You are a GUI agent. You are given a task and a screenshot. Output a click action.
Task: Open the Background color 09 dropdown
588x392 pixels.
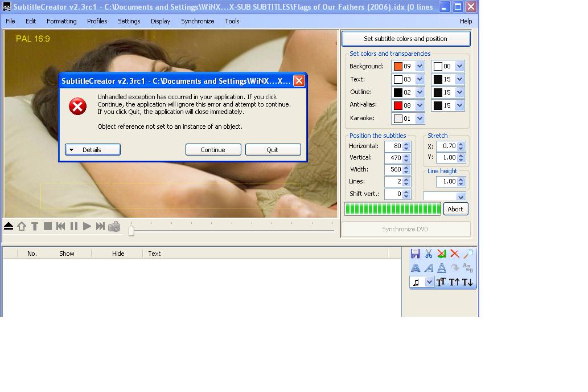coord(420,66)
